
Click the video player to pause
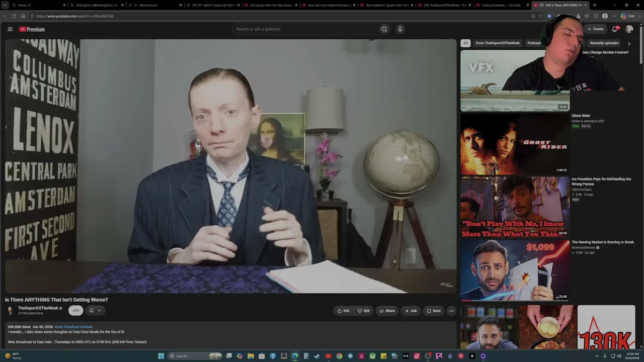coord(231,166)
